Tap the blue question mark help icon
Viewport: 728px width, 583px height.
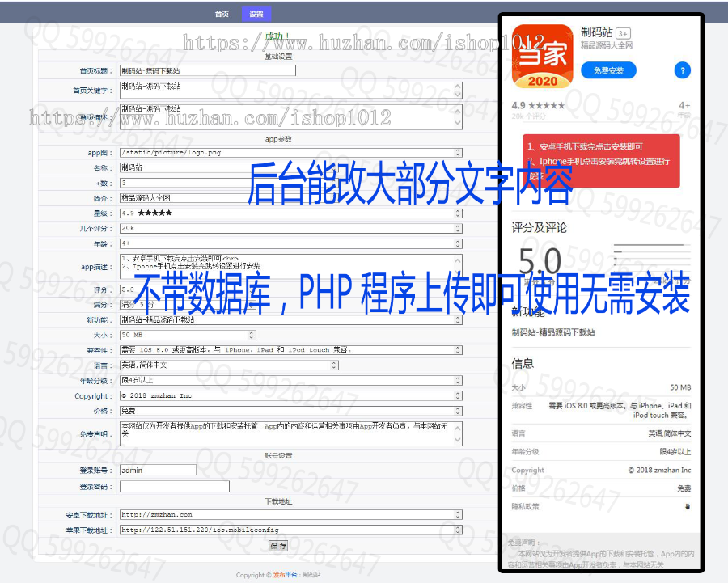tap(682, 70)
